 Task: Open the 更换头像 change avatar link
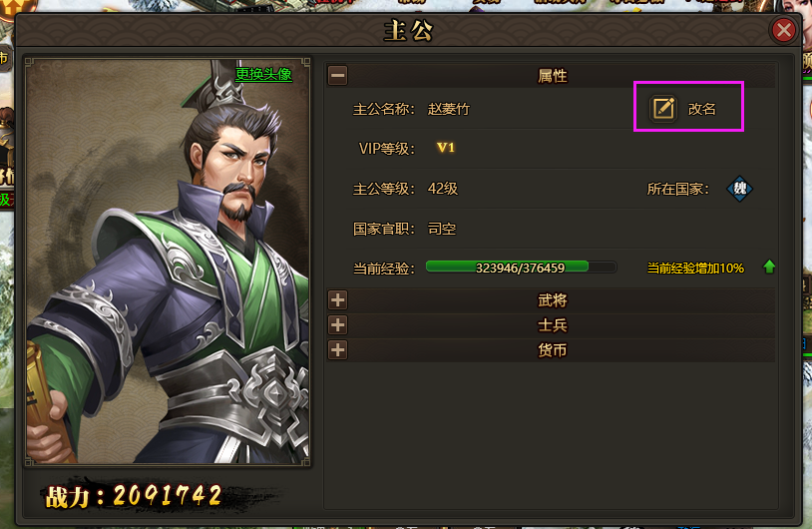tap(263, 74)
